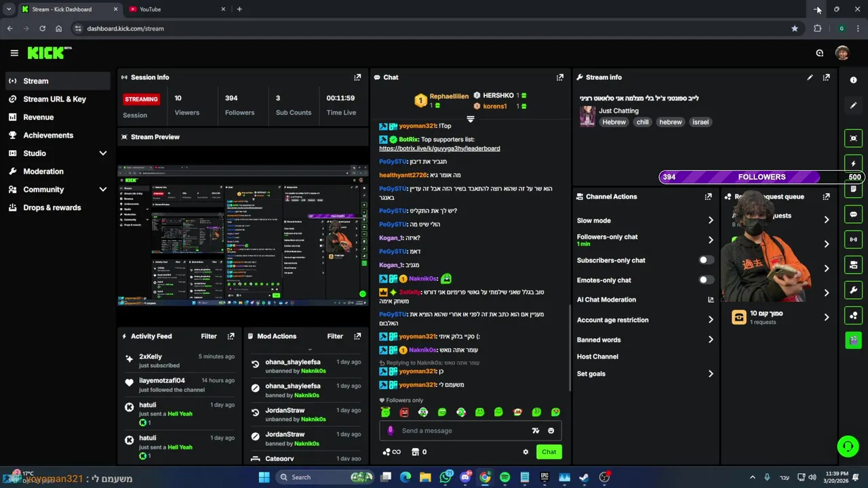Pop out the Session Info panel

click(357, 77)
